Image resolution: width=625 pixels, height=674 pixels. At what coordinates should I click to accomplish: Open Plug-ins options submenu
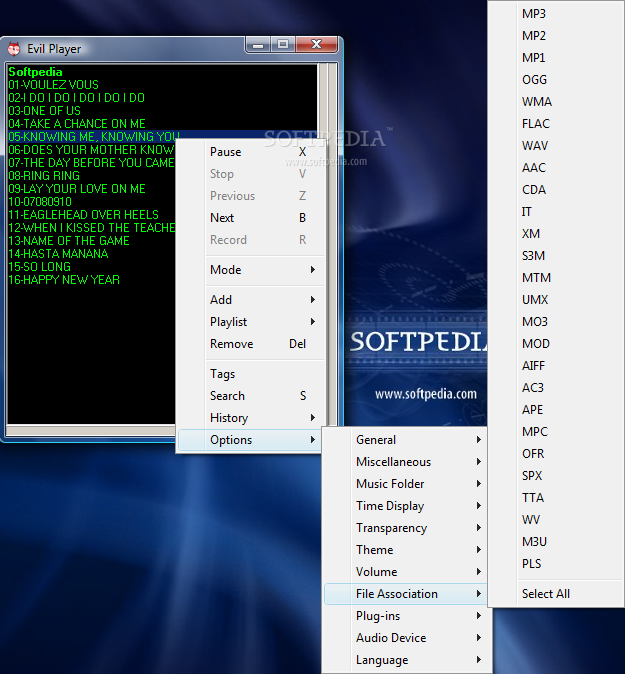point(406,616)
